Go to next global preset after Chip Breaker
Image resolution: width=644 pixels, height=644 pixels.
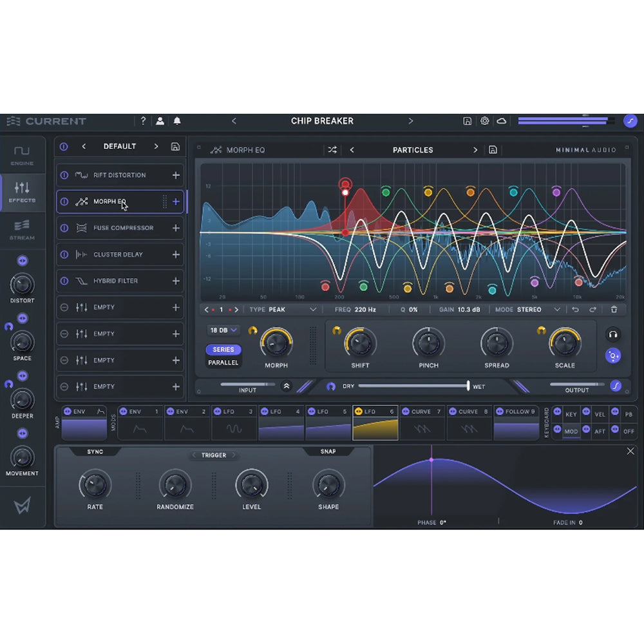pos(410,121)
